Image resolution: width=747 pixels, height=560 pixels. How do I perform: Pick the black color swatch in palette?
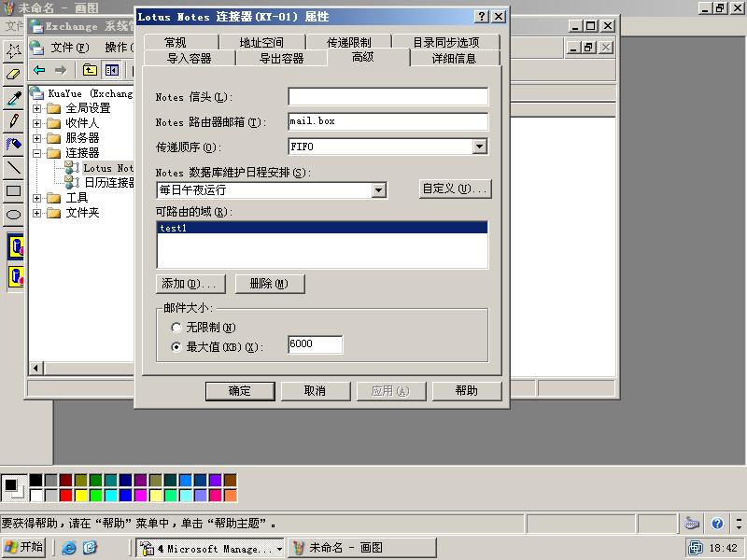coord(35,480)
